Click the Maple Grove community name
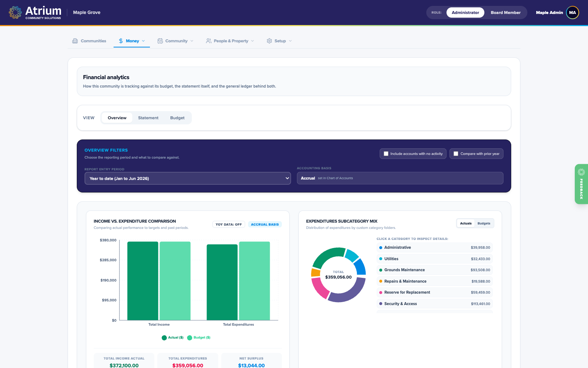Image resolution: width=588 pixels, height=368 pixels. click(x=87, y=13)
